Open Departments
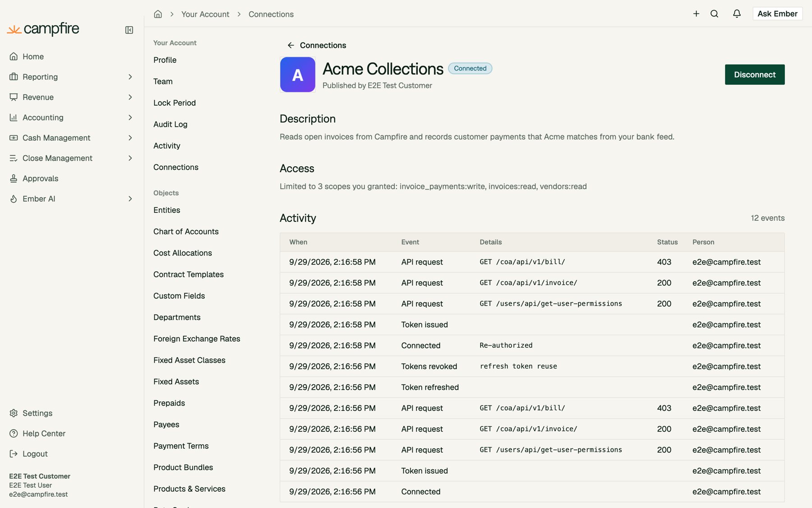Image resolution: width=812 pixels, height=508 pixels. [x=177, y=317]
